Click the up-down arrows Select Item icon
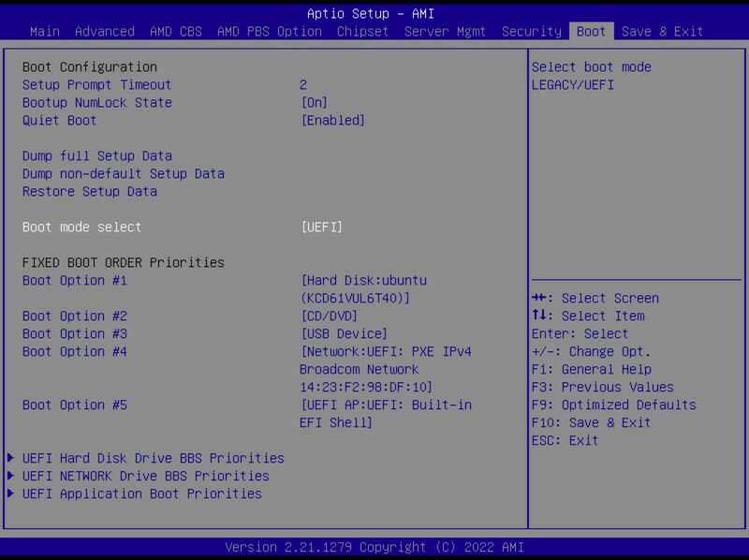The height and width of the screenshot is (560, 749). click(539, 316)
